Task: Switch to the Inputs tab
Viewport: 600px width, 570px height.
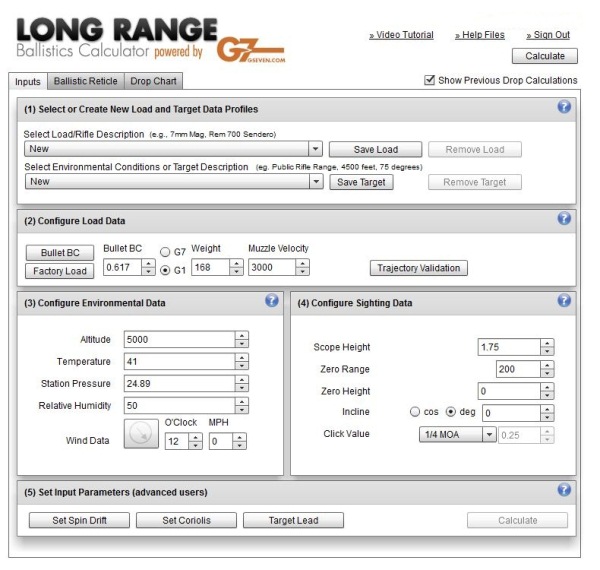Action: (x=28, y=81)
